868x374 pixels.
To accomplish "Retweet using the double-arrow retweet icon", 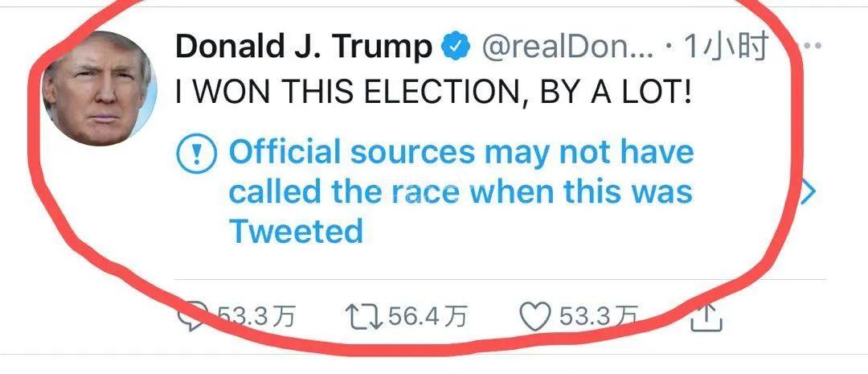I will click(363, 317).
